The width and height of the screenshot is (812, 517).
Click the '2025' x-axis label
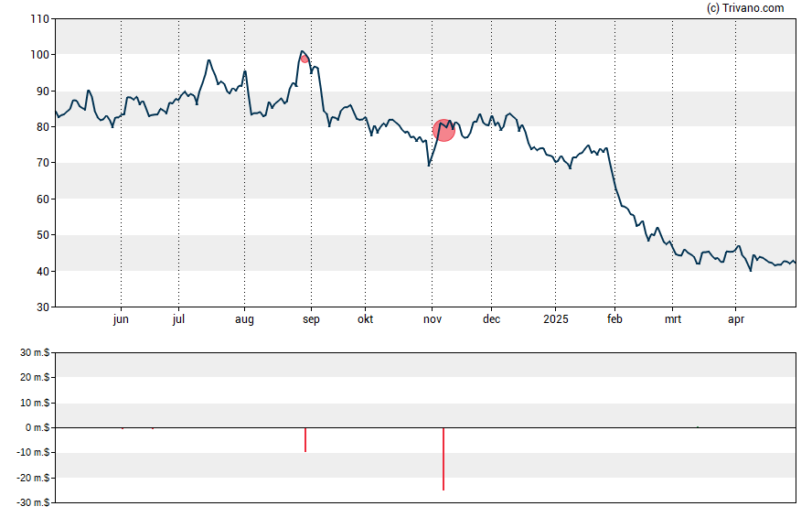[556, 318]
